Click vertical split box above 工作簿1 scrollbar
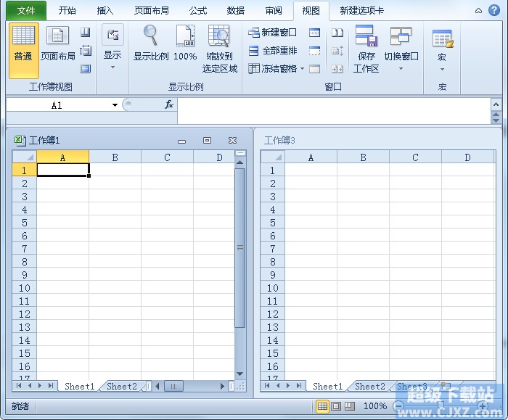 tap(240, 153)
